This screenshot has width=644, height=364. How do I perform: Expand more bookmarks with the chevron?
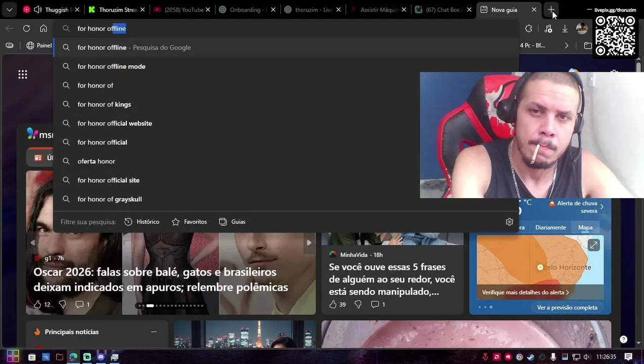click(x=566, y=45)
